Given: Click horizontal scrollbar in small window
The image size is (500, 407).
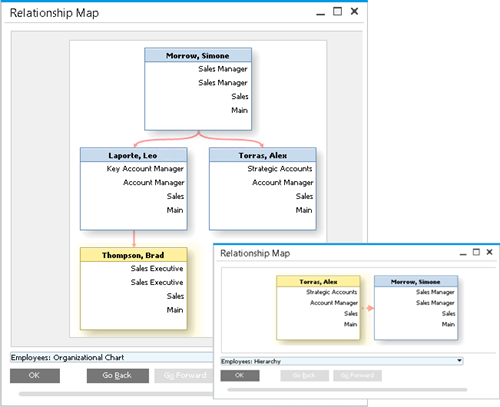Looking at the screenshot, I should [x=347, y=389].
